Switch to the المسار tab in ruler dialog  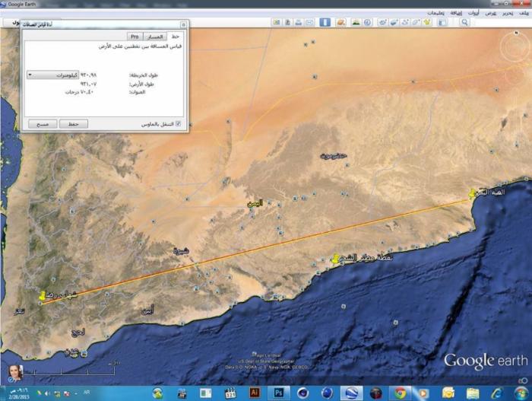point(154,36)
